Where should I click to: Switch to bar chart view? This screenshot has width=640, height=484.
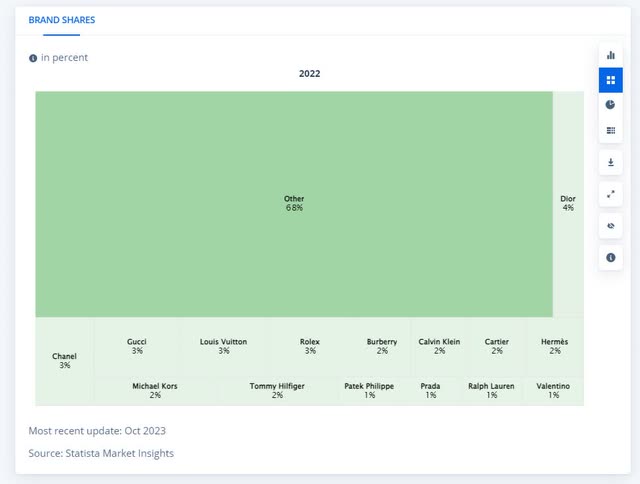(611, 55)
